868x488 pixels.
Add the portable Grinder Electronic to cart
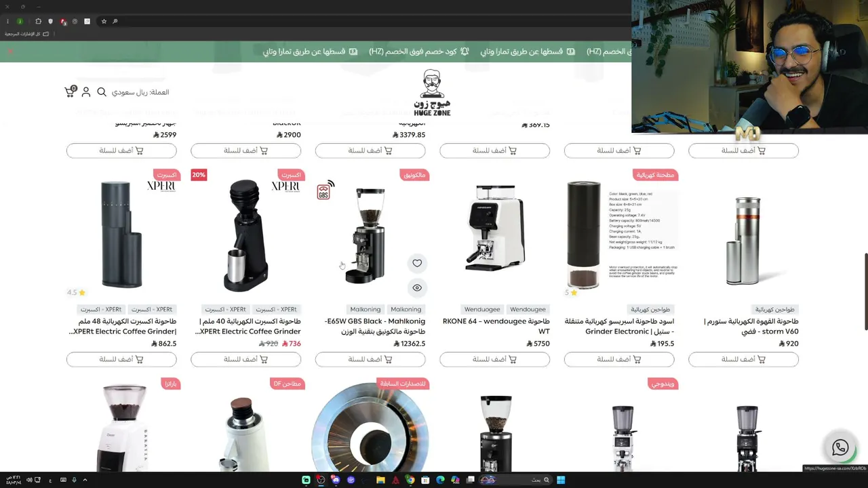point(619,359)
